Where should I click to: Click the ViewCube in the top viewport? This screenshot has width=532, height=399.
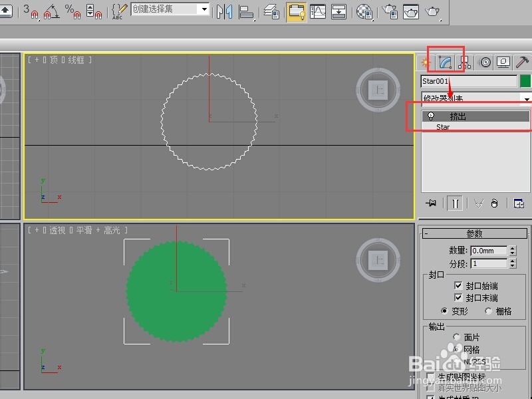pos(378,90)
